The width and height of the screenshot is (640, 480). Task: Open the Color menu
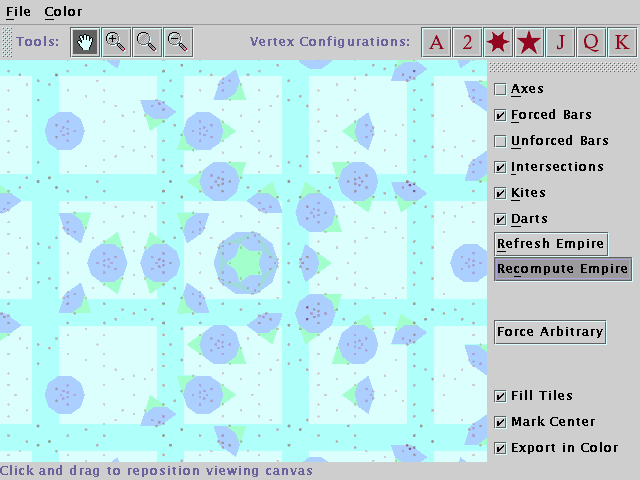[63, 12]
